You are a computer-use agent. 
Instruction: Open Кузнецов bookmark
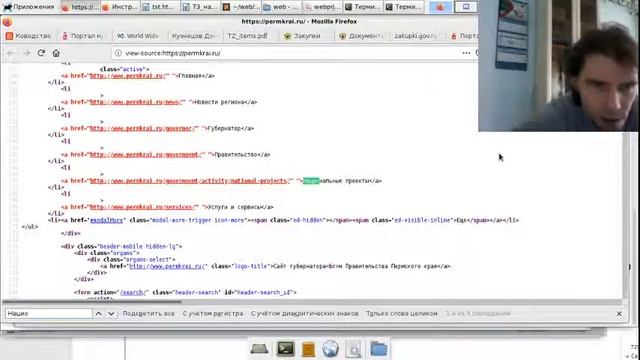(193, 36)
